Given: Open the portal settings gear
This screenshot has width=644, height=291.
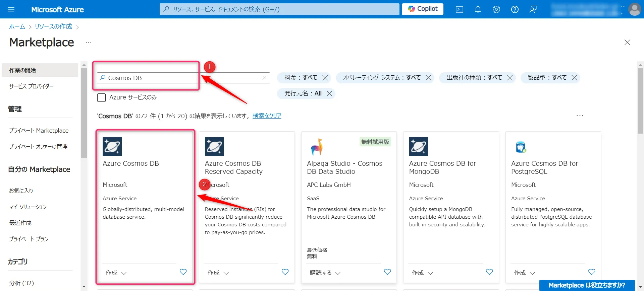Looking at the screenshot, I should click(x=496, y=9).
